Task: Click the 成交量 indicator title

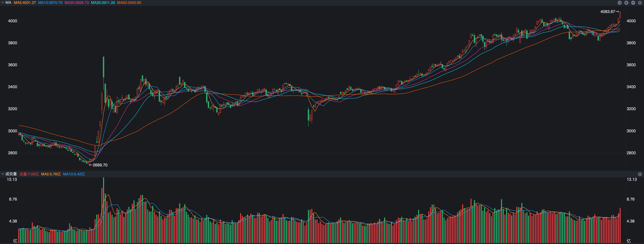Action: 11,174
